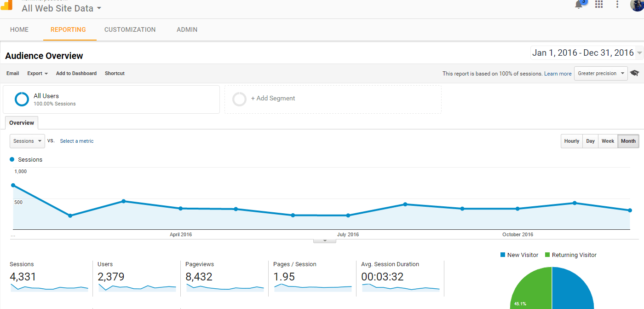The width and height of the screenshot is (644, 309).
Task: Open the vertical three-dot options menu
Action: (x=617, y=4)
